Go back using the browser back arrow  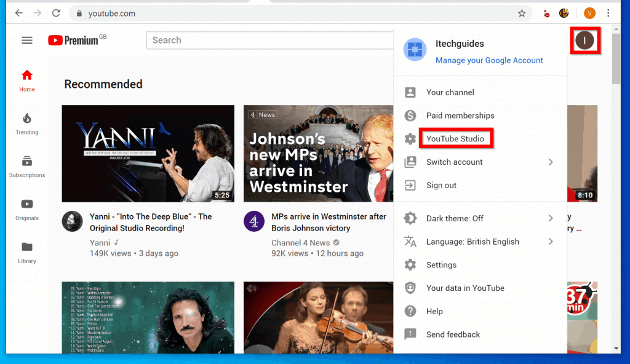pos(19,14)
